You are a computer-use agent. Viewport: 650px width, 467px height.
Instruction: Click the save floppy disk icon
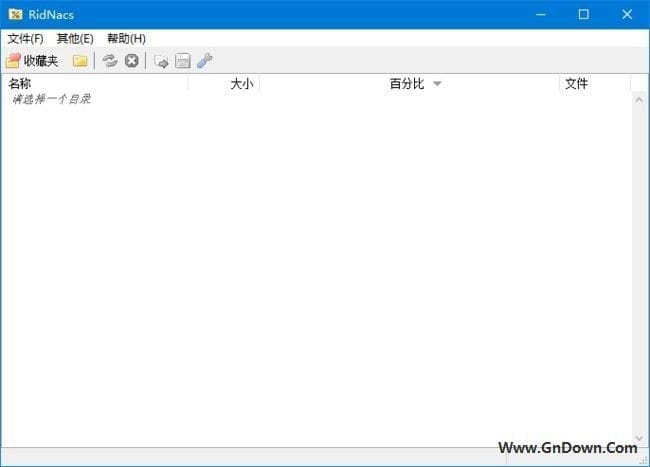(183, 61)
